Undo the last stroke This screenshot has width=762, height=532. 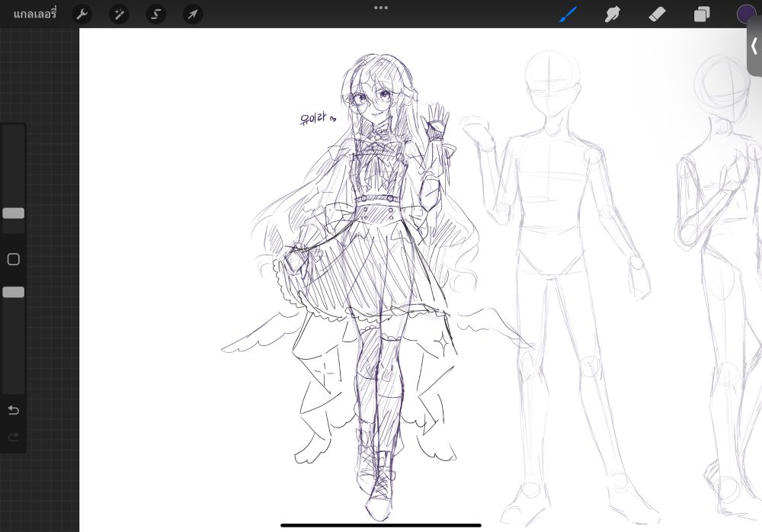[14, 410]
